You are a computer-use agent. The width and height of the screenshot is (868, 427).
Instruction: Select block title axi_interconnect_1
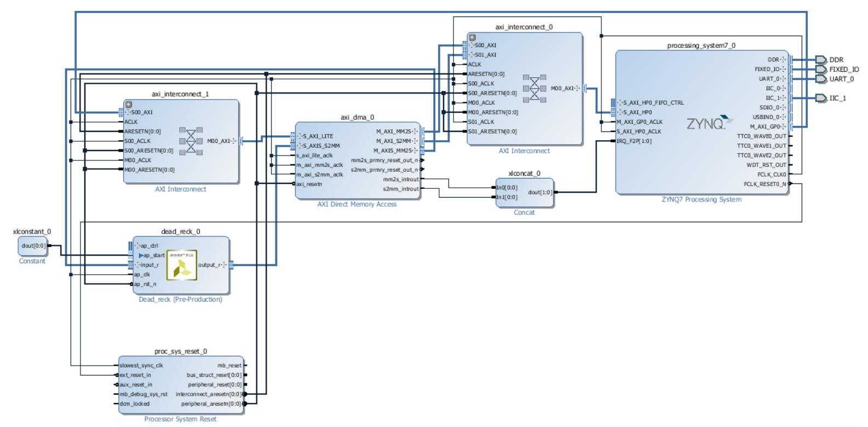[x=180, y=94]
